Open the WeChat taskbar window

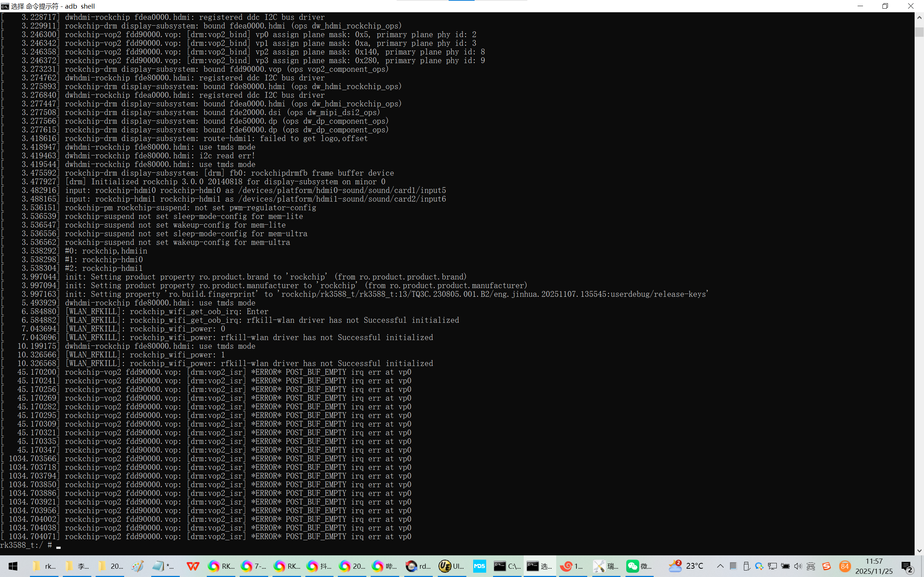pos(639,566)
